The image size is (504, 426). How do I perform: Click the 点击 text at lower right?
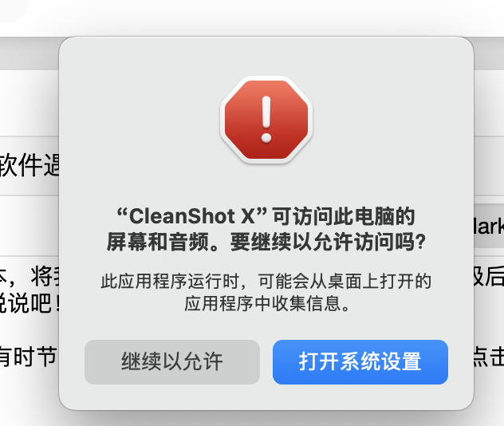(x=489, y=357)
